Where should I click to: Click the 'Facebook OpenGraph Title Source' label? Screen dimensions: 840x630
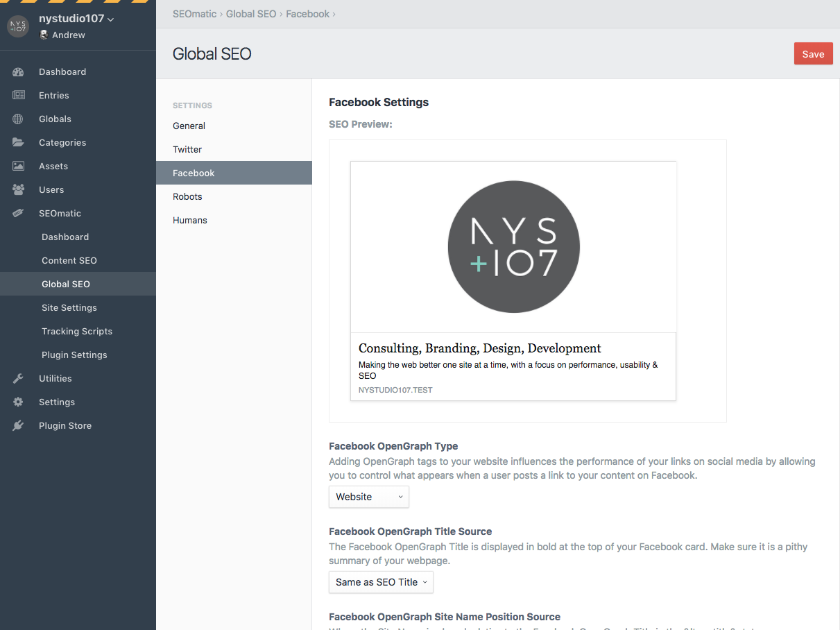coord(411,531)
